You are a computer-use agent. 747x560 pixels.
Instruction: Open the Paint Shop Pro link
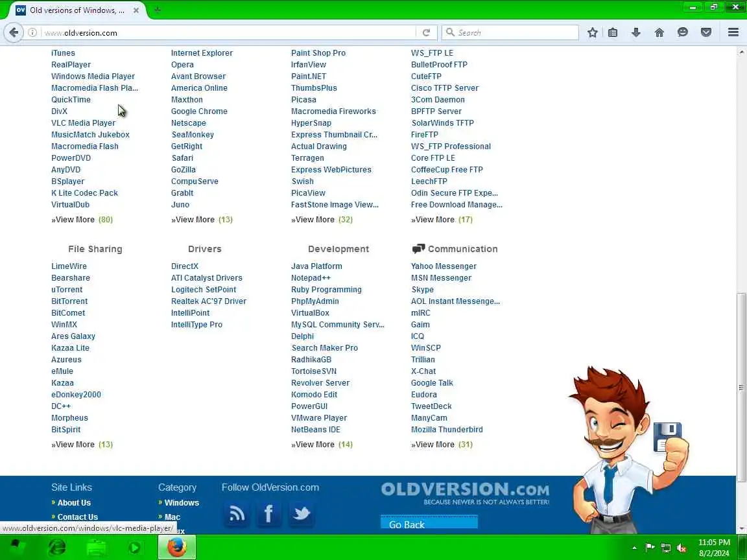coord(318,53)
